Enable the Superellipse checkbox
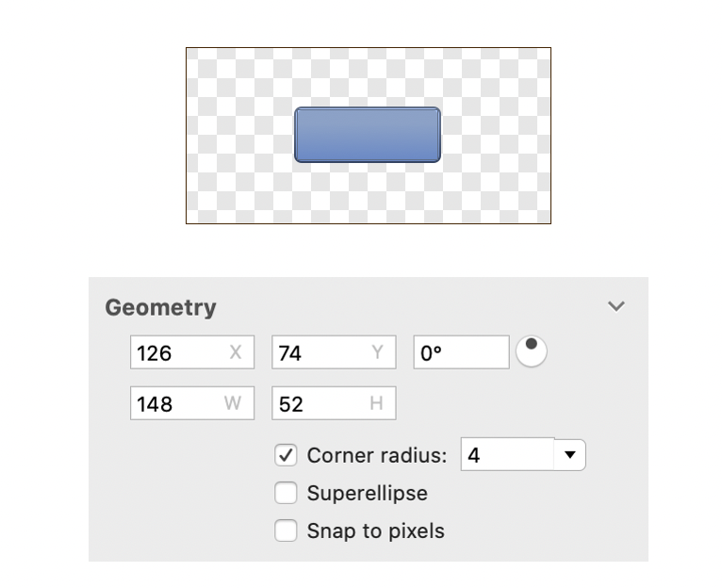722x588 pixels. [x=286, y=493]
